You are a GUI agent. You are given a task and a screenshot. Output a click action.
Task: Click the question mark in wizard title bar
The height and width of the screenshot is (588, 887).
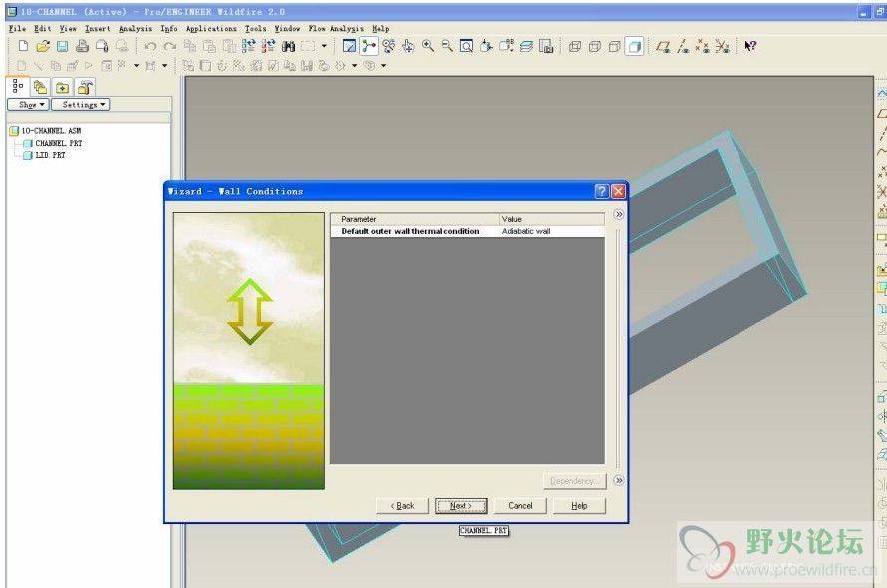click(602, 192)
